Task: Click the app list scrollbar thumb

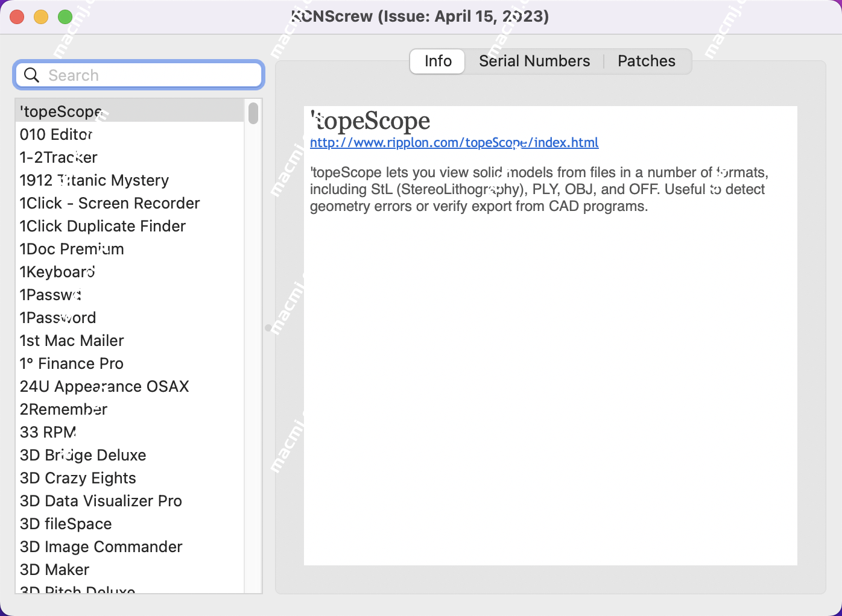Action: [253, 113]
